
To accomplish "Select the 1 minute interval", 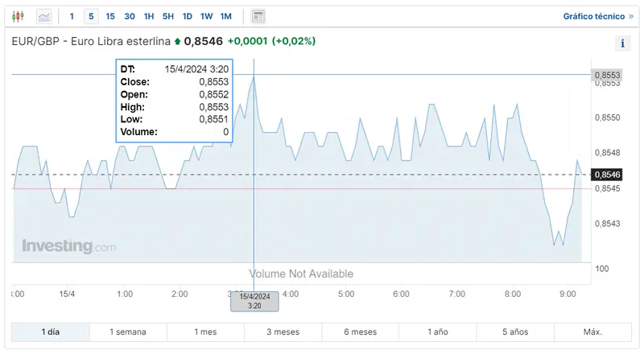I will pyautogui.click(x=72, y=16).
